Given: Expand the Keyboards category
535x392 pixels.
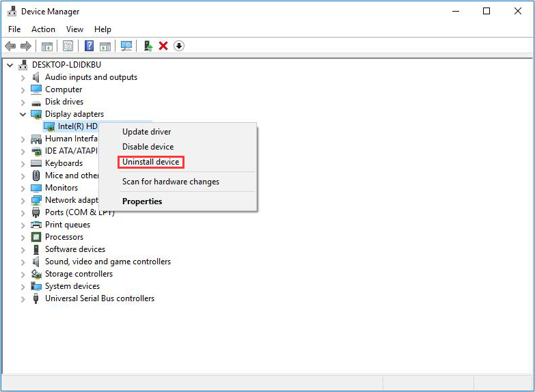Looking at the screenshot, I should [x=23, y=164].
